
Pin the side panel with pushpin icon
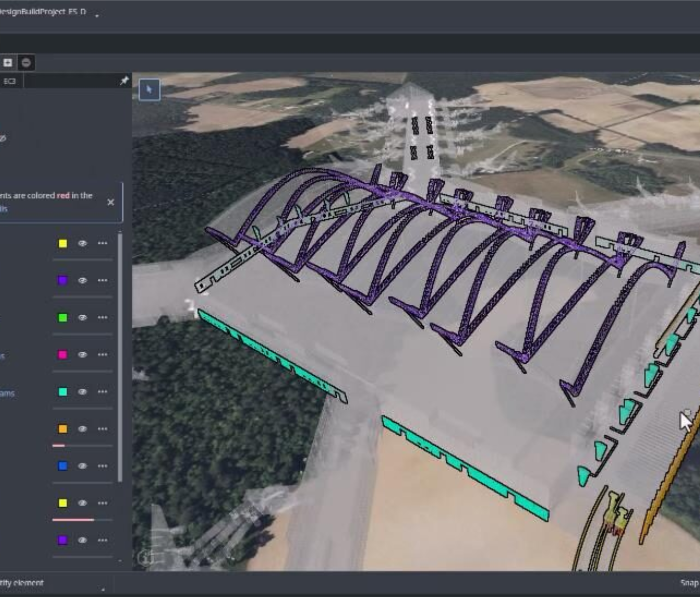pos(124,80)
